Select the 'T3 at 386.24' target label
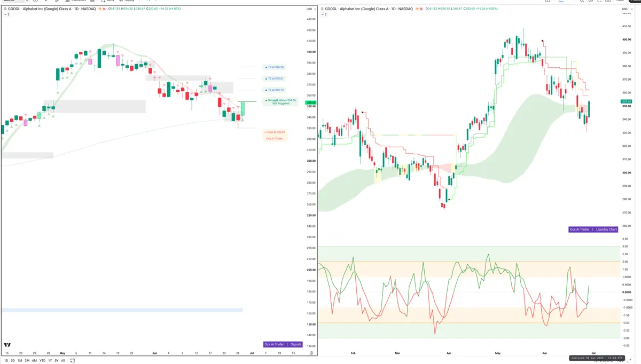The image size is (641, 364). pyautogui.click(x=275, y=67)
